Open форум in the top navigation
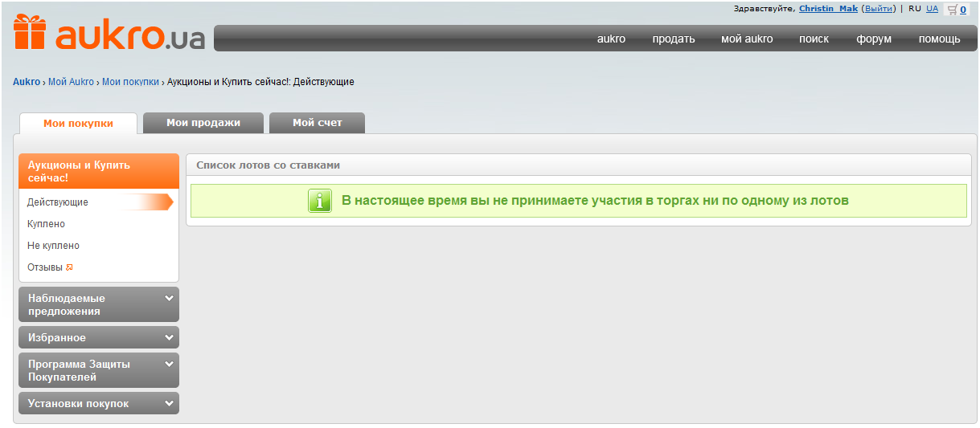 click(x=874, y=39)
